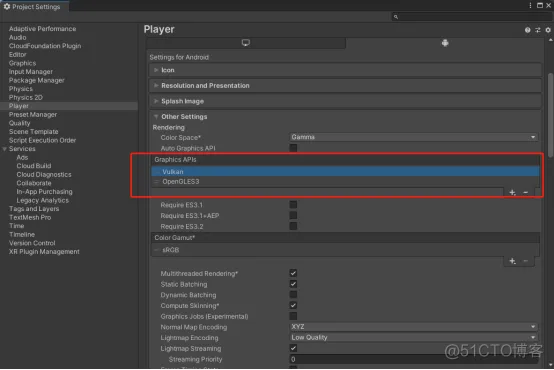The width and height of the screenshot is (554, 370).
Task: Collapse the Services tree node
Action: 4,149
